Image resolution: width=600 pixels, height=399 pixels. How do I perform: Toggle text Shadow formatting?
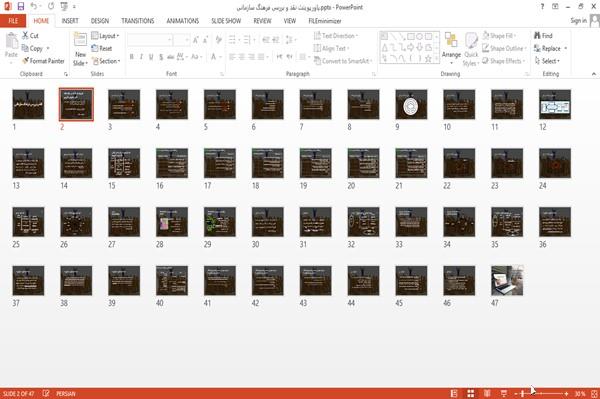click(x=161, y=57)
